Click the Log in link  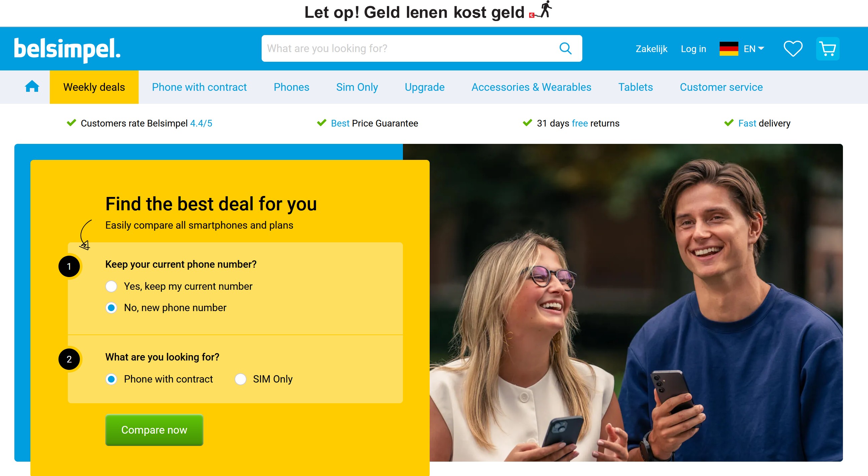[693, 49]
